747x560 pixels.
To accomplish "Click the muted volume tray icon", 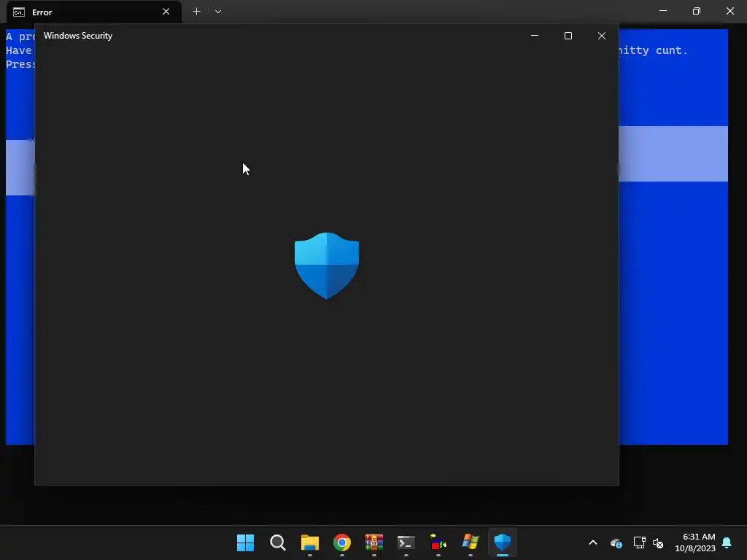I will click(x=658, y=542).
